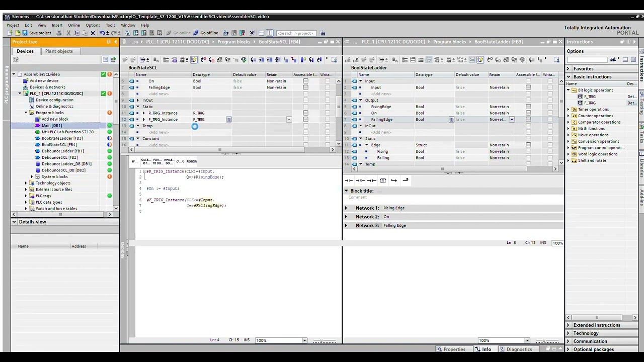644x362 pixels.
Task: Expand Network 2: On
Action: coord(346,217)
